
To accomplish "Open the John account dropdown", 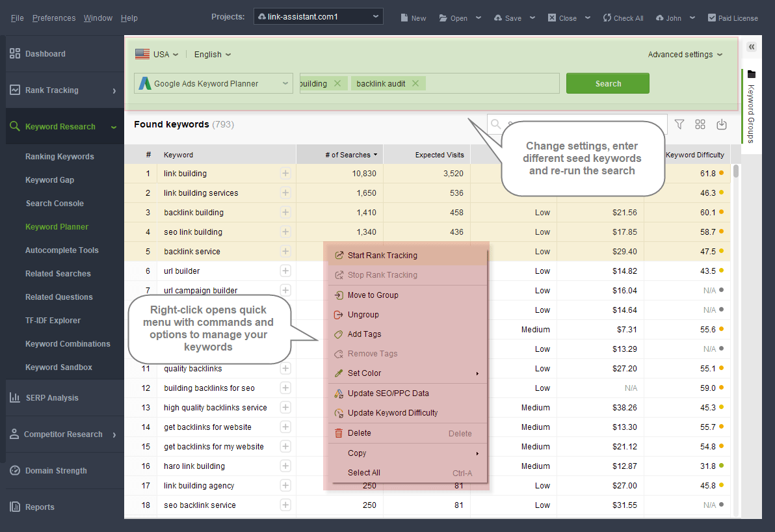I will [x=675, y=18].
